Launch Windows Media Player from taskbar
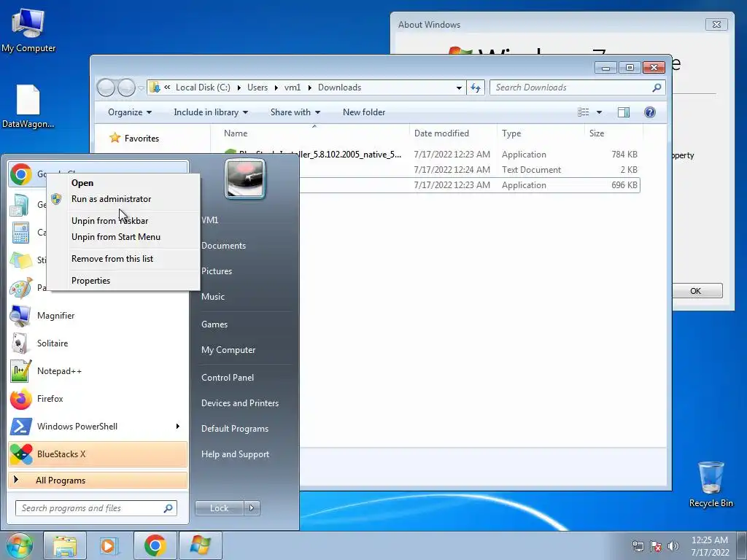 click(x=109, y=545)
